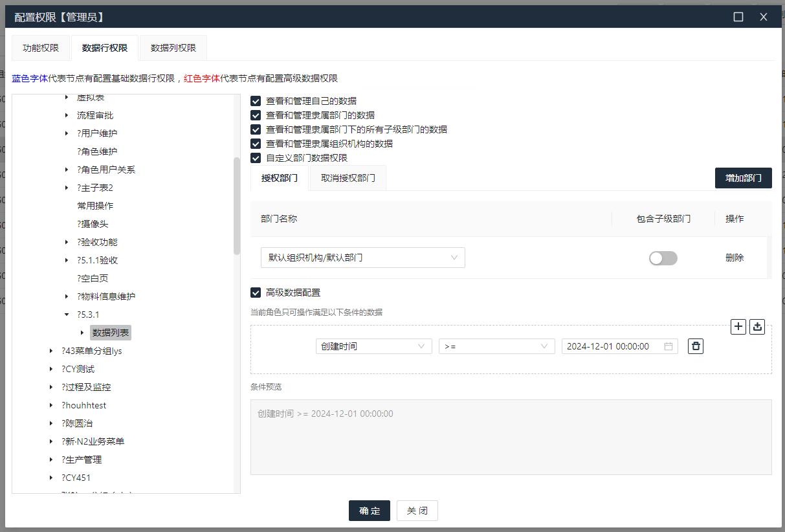785x532 pixels.
Task: Enable the 包含子级部门 toggle switch
Action: [x=663, y=258]
